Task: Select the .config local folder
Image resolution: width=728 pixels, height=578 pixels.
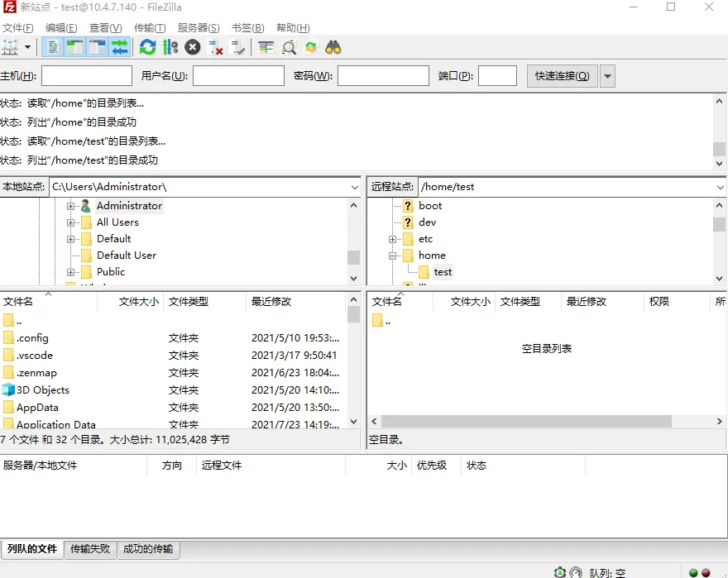Action: click(32, 338)
